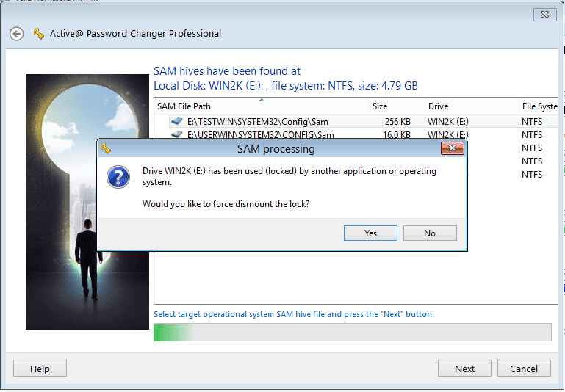Sort by the Size column header

pyautogui.click(x=380, y=106)
